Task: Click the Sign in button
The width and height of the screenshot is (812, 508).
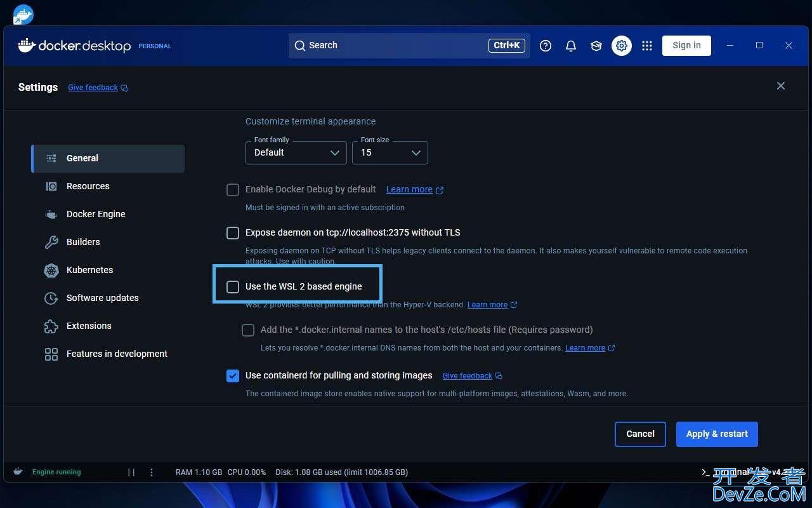Action: (686, 46)
